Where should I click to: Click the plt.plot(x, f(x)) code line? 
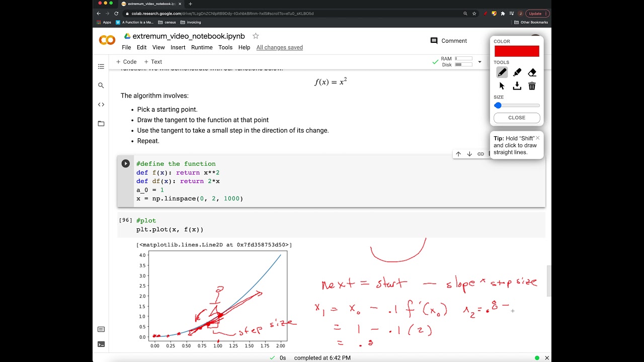pyautogui.click(x=170, y=229)
